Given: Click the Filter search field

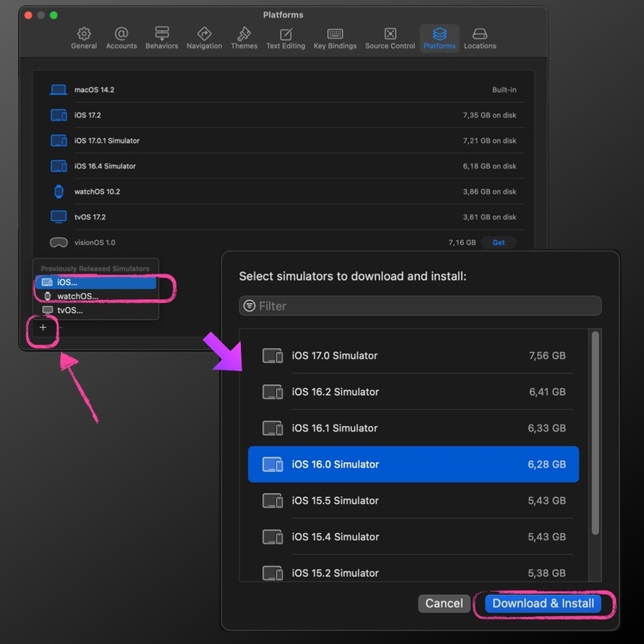Looking at the screenshot, I should click(421, 306).
